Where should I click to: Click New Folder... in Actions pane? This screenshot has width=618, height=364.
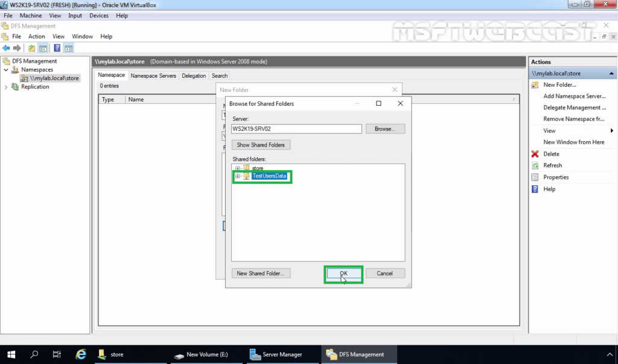tap(559, 85)
